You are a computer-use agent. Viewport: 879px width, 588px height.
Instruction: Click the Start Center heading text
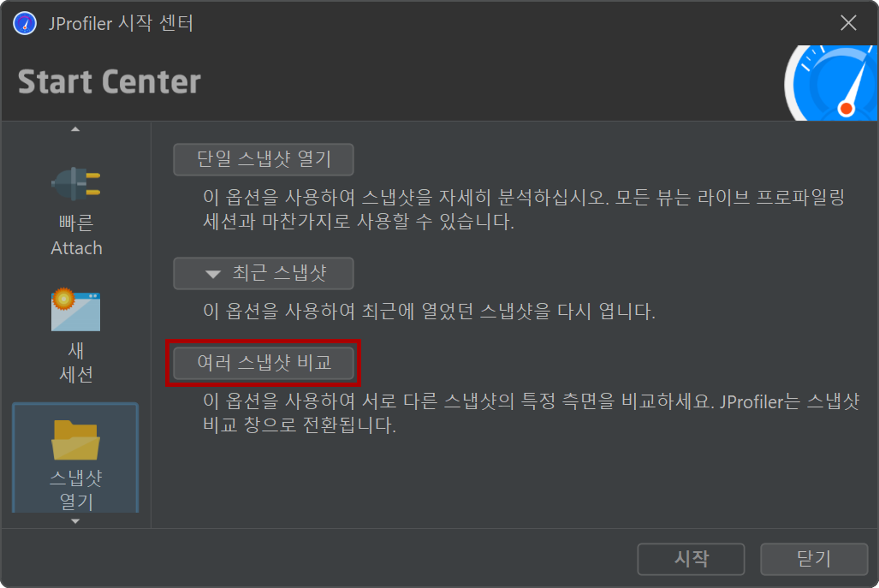click(x=110, y=82)
